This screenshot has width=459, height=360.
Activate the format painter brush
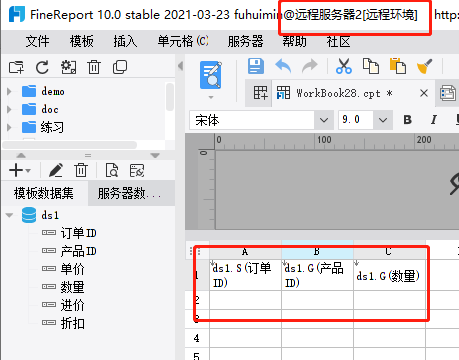425,66
